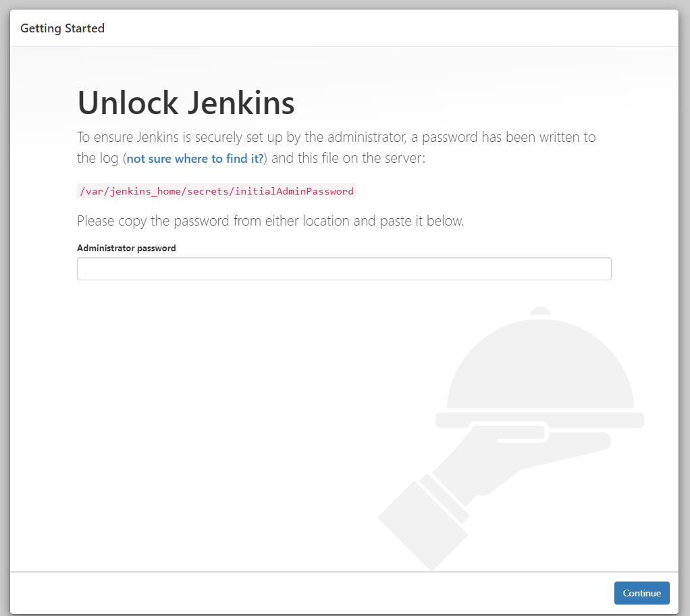Click the 'Getting Started' title text
The image size is (690, 616).
[x=63, y=28]
